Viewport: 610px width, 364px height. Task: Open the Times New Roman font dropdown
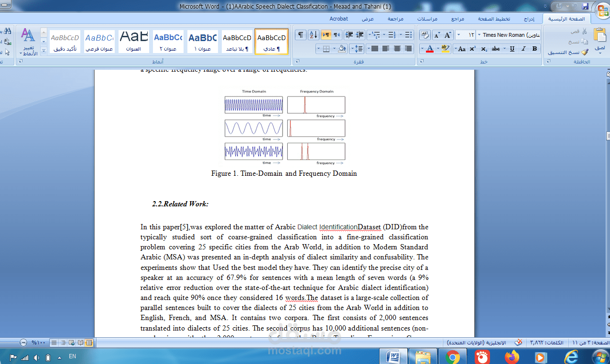point(479,35)
